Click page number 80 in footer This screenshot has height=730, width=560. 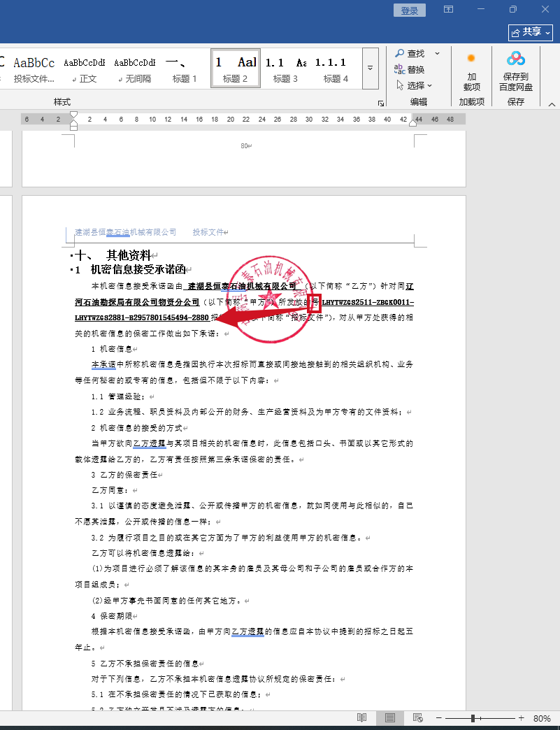coord(244,146)
